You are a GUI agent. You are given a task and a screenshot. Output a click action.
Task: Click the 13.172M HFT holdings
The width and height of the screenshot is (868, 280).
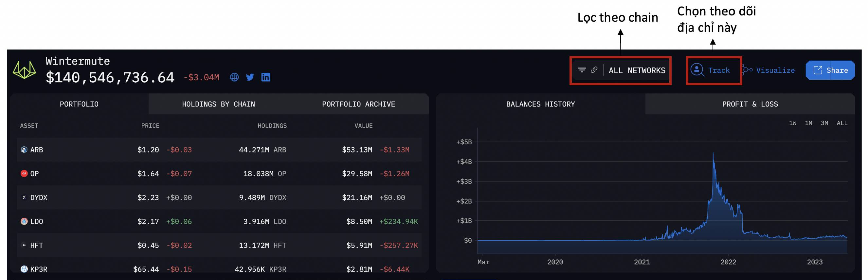point(262,246)
